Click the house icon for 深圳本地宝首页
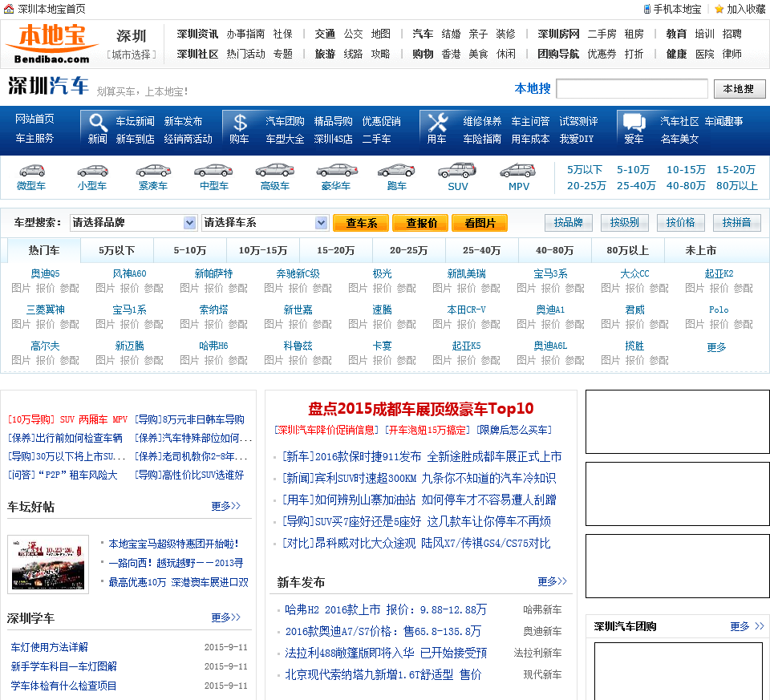 8,9
